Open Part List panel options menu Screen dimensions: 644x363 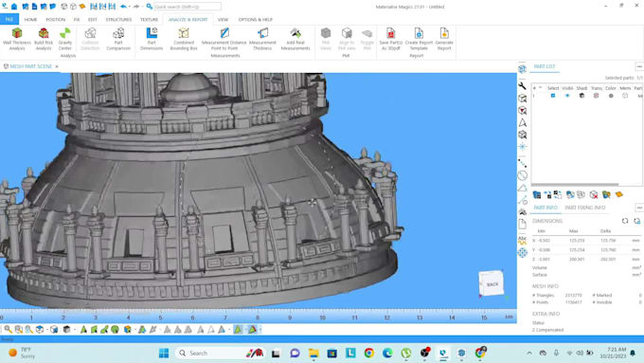[x=639, y=66]
